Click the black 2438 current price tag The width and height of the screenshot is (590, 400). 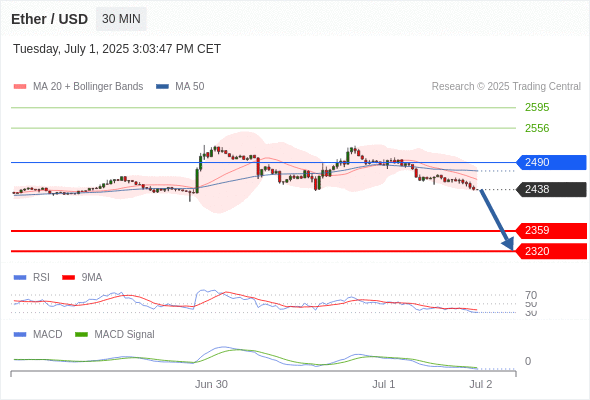point(551,189)
